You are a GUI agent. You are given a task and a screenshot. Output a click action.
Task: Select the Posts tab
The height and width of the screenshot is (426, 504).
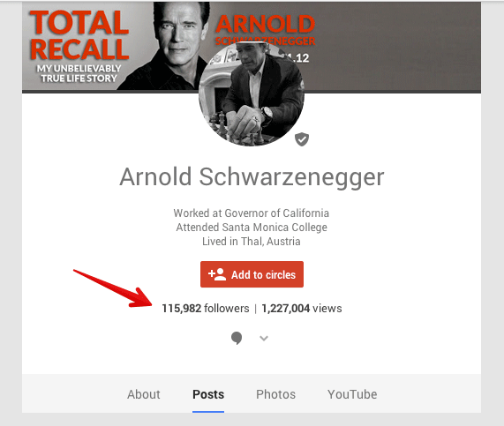tap(208, 394)
